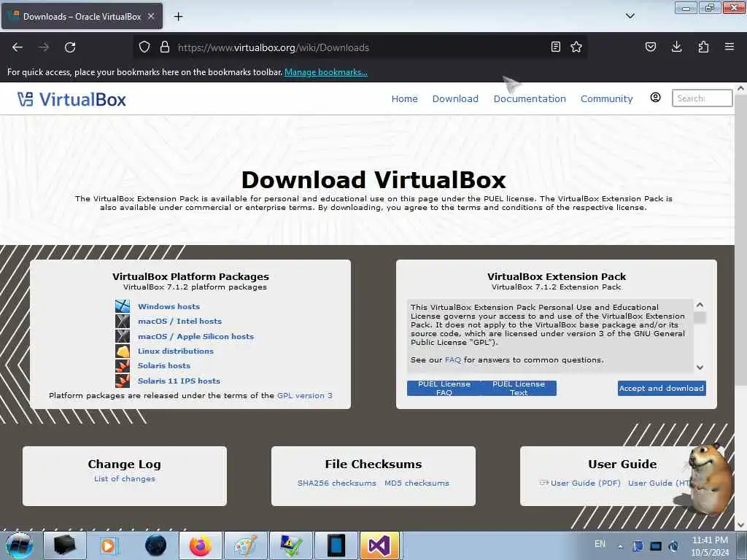Image resolution: width=747 pixels, height=560 pixels.
Task: Click the VirtualBox logo
Action: 71,99
